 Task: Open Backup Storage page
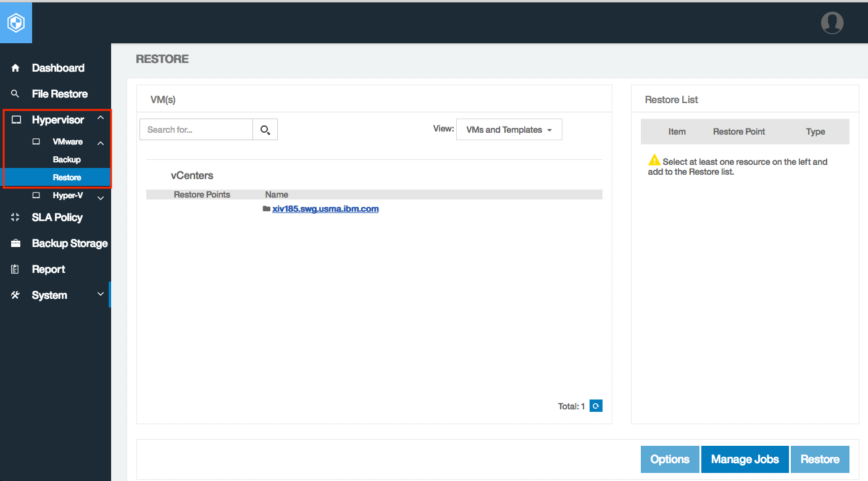point(70,243)
